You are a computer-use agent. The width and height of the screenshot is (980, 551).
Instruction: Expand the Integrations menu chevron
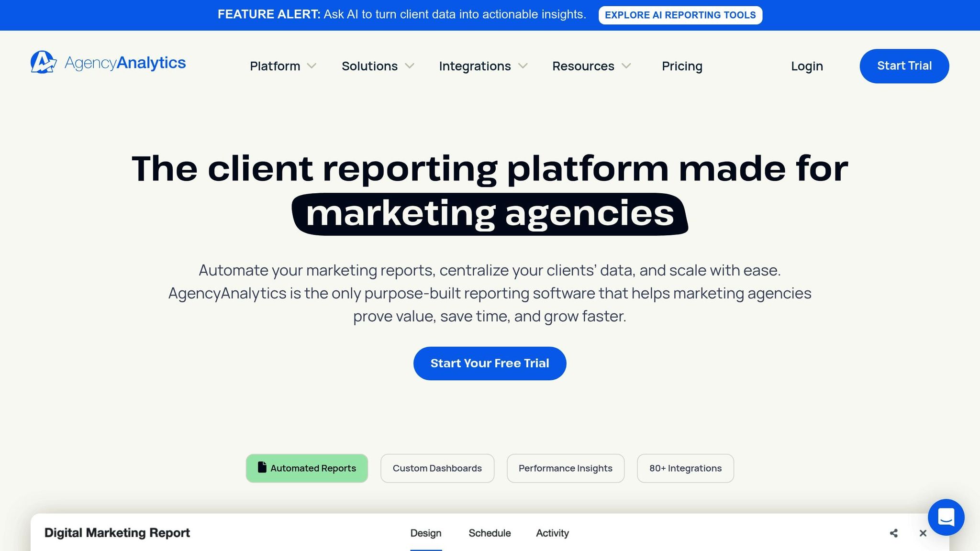point(523,66)
